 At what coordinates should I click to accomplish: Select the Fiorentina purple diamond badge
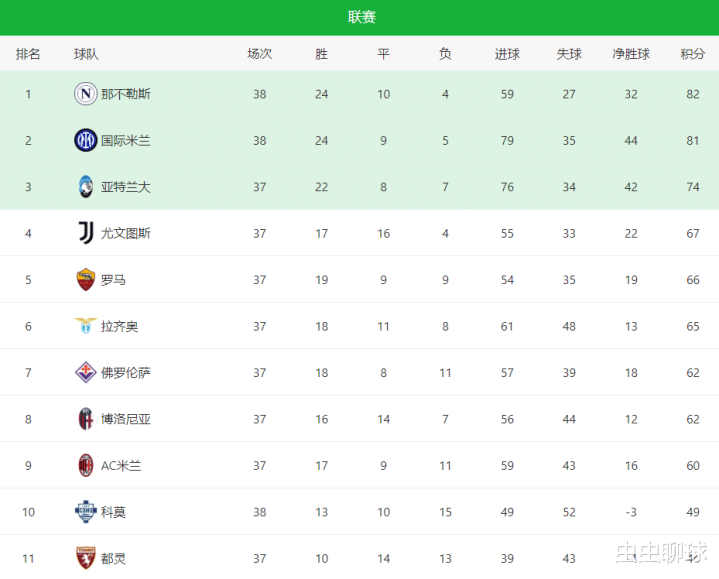(x=86, y=372)
